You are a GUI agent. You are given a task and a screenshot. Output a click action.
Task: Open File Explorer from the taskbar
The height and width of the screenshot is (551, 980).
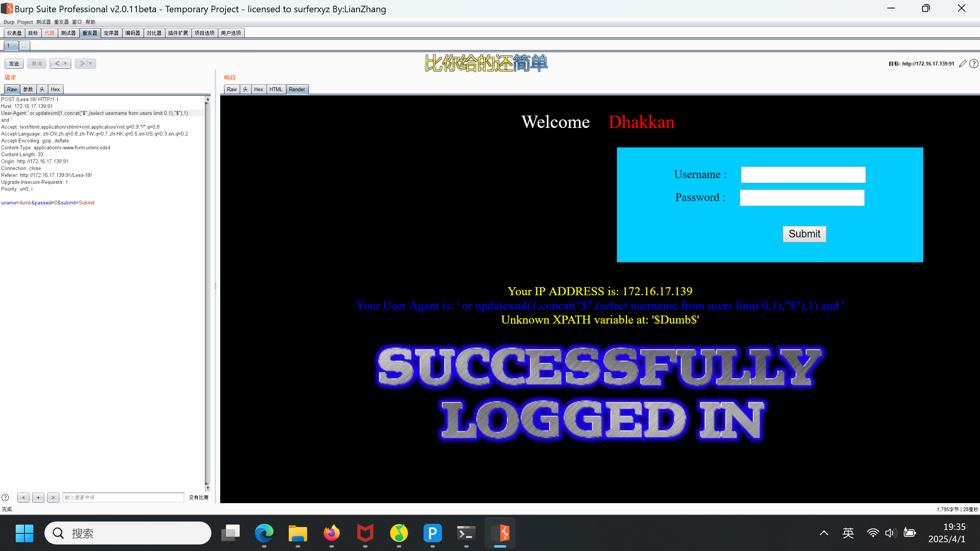pos(298,533)
